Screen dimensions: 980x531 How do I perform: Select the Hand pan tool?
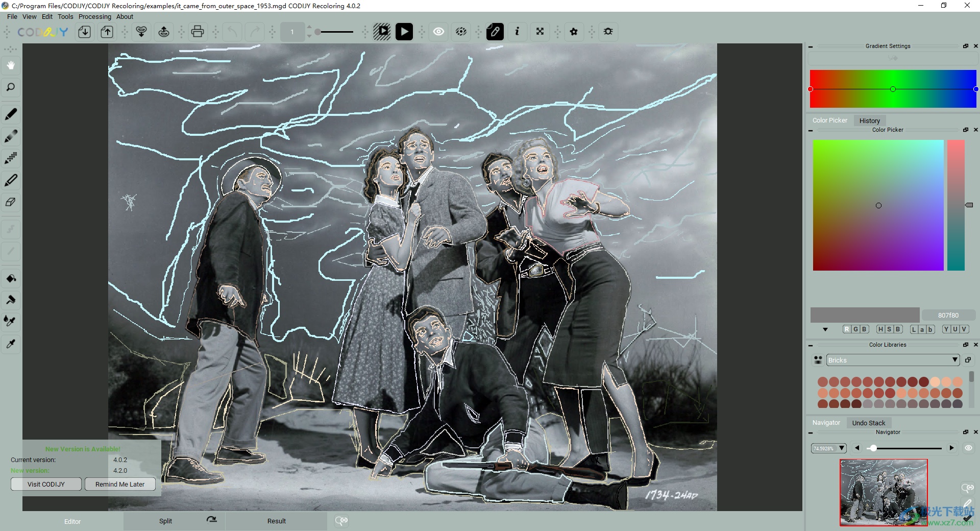tap(11, 65)
